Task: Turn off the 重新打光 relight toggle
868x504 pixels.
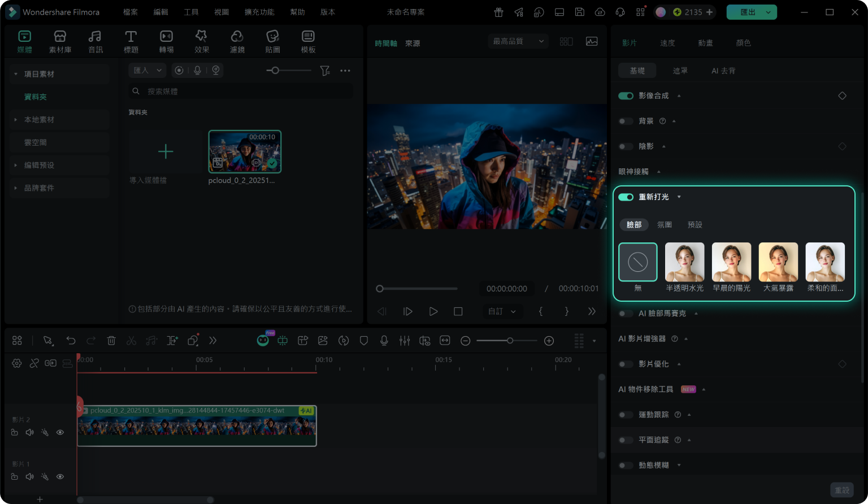Action: coord(626,197)
